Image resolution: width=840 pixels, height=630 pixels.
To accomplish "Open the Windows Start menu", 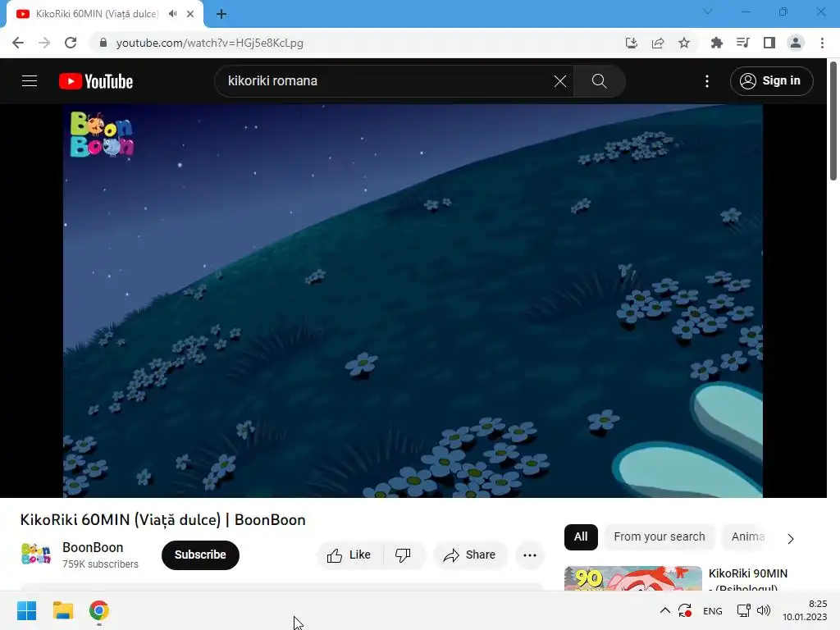I will pos(26,610).
